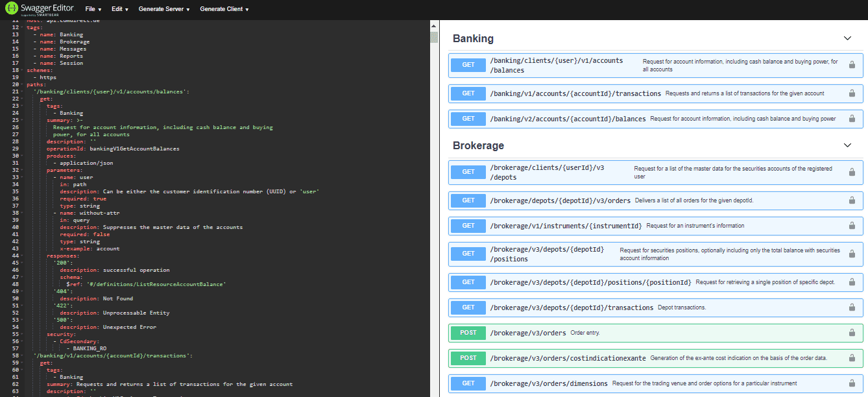The width and height of the screenshot is (868, 397).
Task: Click the lock icon for the {positionId} endpoint
Action: [852, 282]
